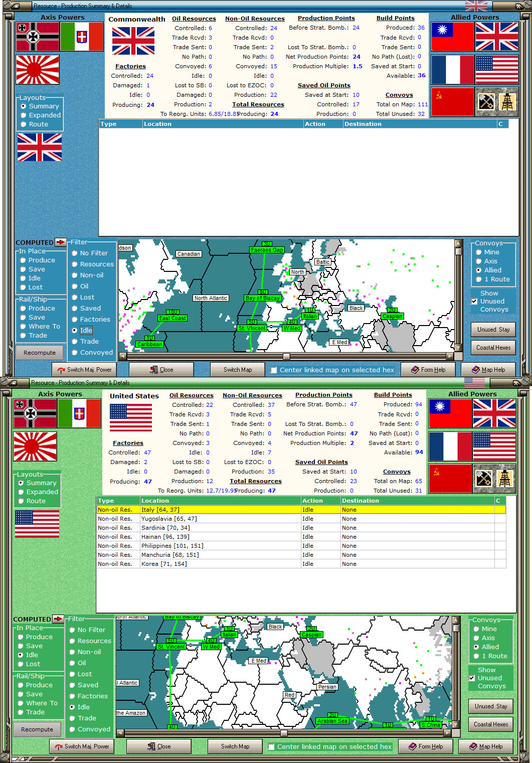This screenshot has height=763, width=532.
Task: Choose 1 Route convoys, United States window
Action: pyautogui.click(x=490, y=656)
